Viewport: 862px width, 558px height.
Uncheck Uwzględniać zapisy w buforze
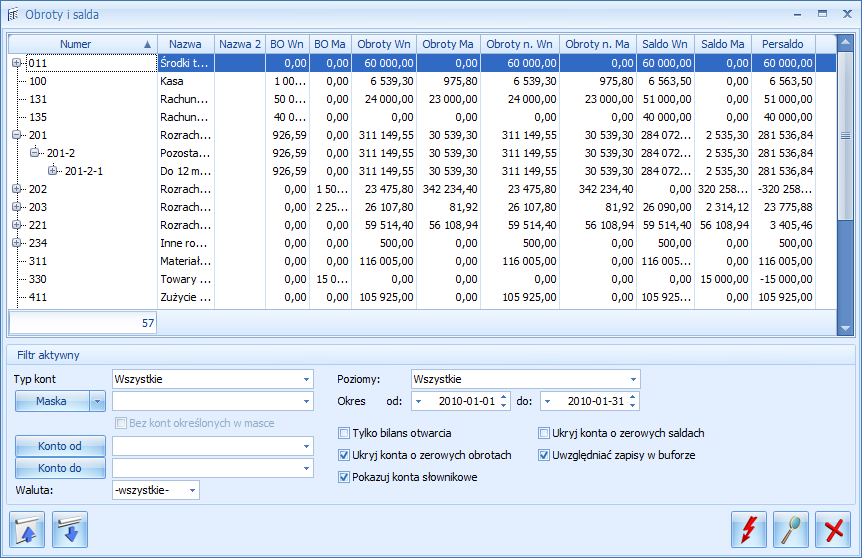[544, 455]
